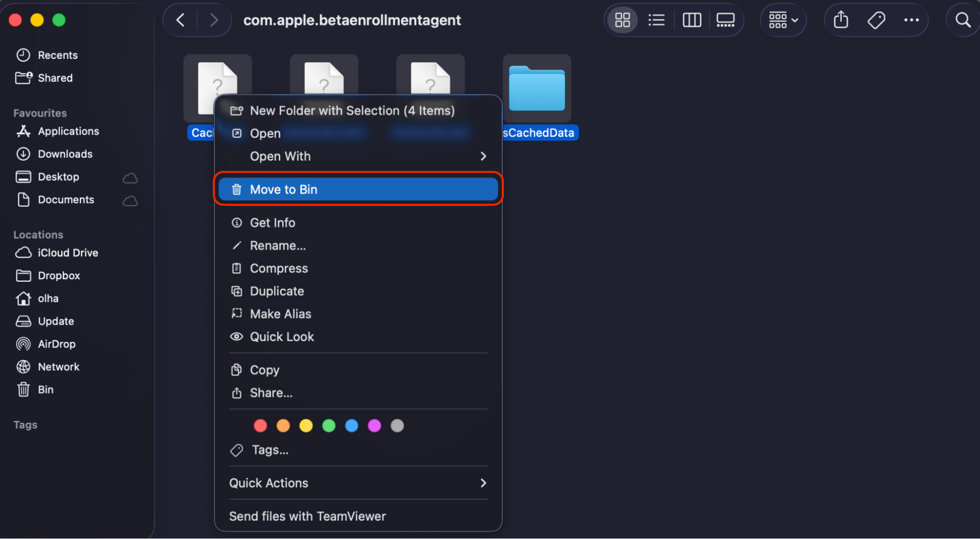
Task: Click the Favourites section header
Action: [40, 113]
